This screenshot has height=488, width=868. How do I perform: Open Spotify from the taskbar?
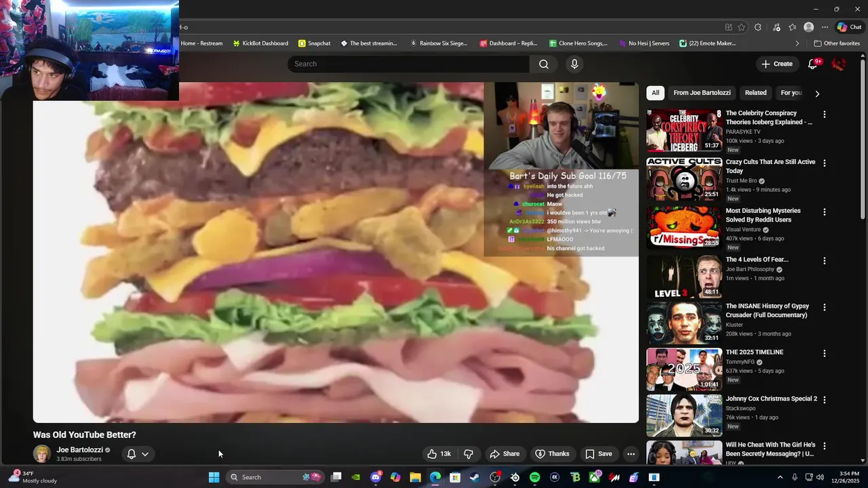pos(534,477)
